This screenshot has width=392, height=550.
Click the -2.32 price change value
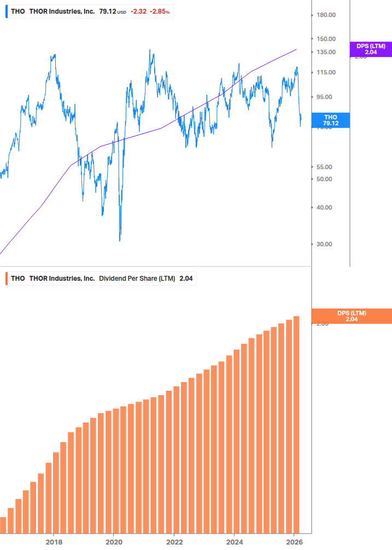(139, 11)
